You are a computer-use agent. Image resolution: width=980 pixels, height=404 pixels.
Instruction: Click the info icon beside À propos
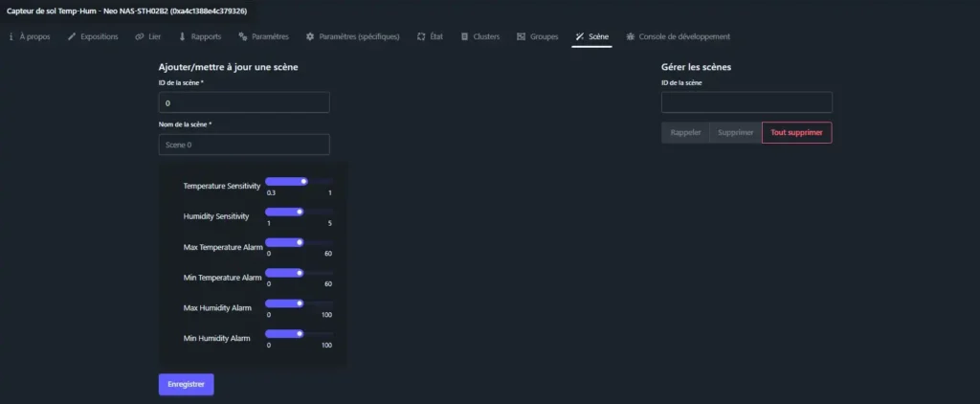tap(11, 37)
